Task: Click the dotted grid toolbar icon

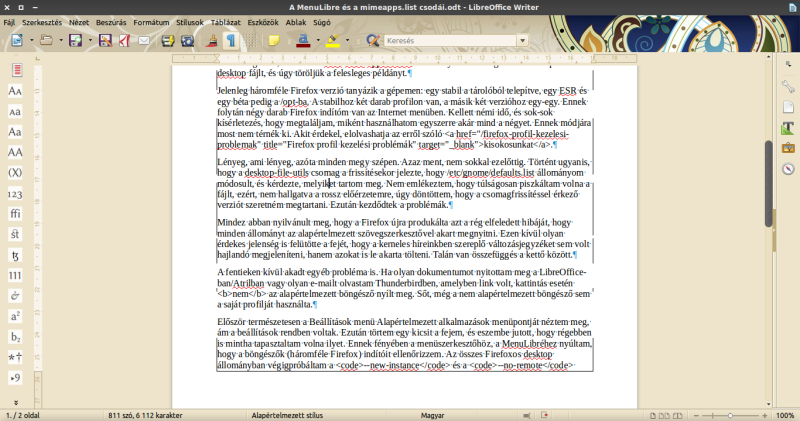Action: coord(249,40)
